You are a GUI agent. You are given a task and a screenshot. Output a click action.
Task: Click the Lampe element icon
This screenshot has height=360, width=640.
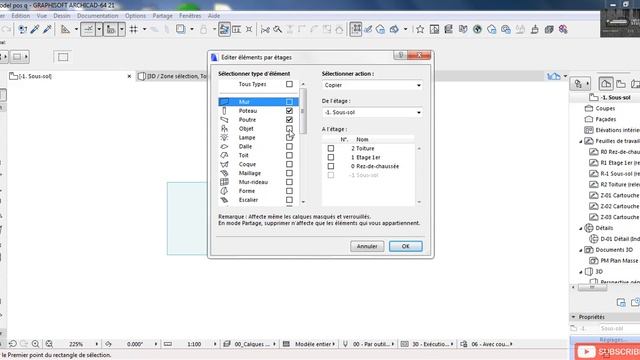(x=224, y=138)
